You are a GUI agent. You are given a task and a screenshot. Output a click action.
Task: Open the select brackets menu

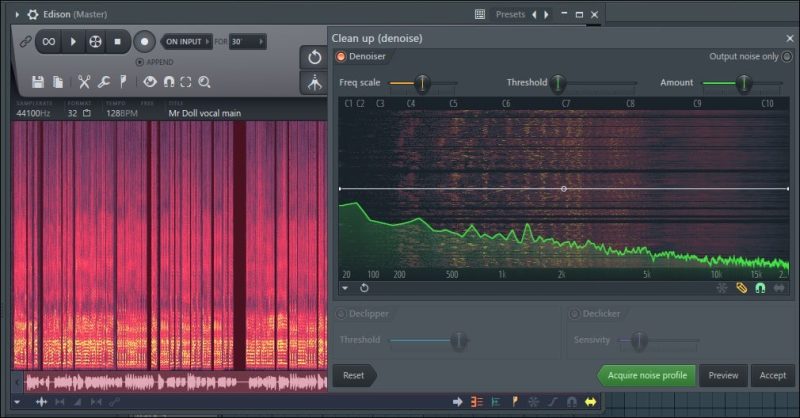point(186,82)
